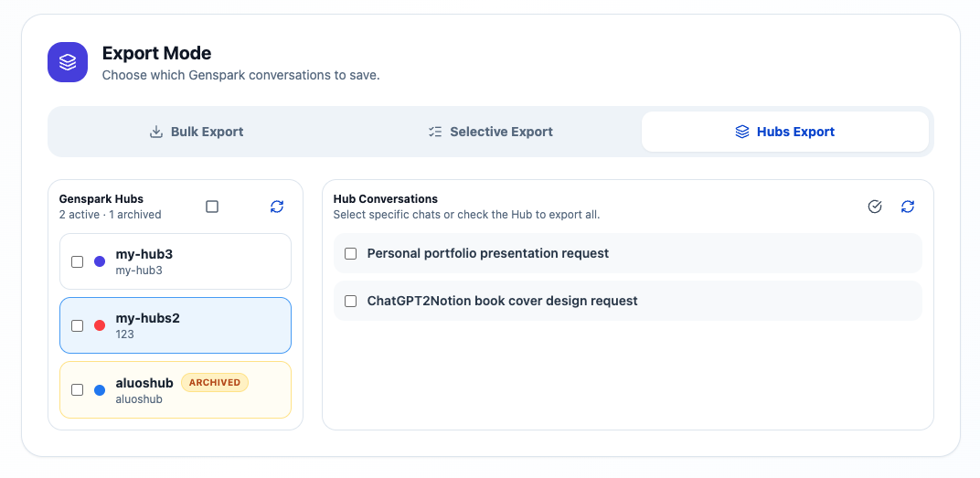Check the my-hubs2 hub checkbox
This screenshot has width=980, height=478.
77,325
